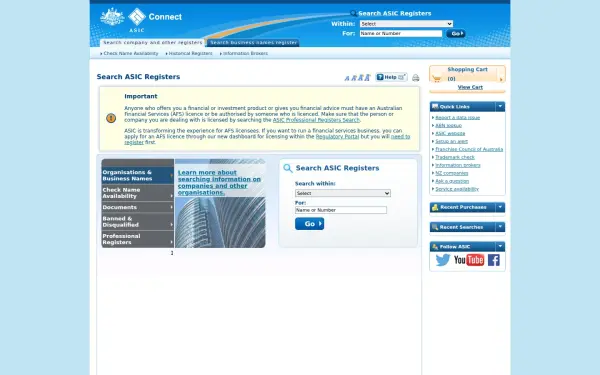Click the Australian Government coat of arms

pos(112,17)
